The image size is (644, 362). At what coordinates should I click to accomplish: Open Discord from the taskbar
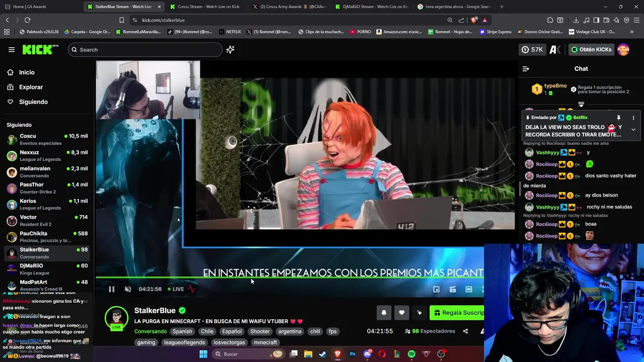367,354
